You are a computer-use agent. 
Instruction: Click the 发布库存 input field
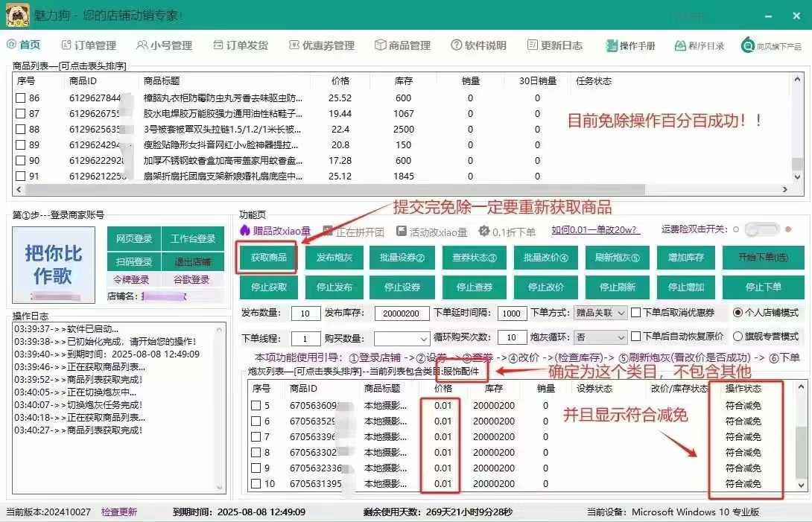tap(402, 313)
